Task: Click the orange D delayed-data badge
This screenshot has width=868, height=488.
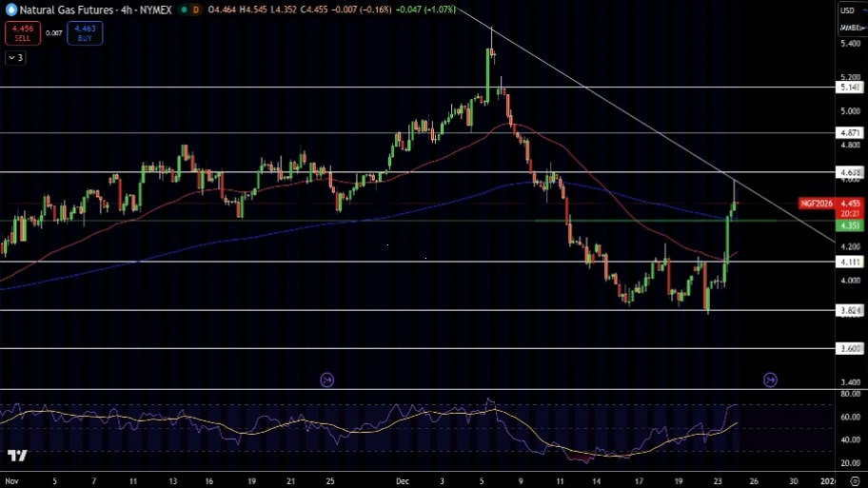Action: click(x=195, y=9)
